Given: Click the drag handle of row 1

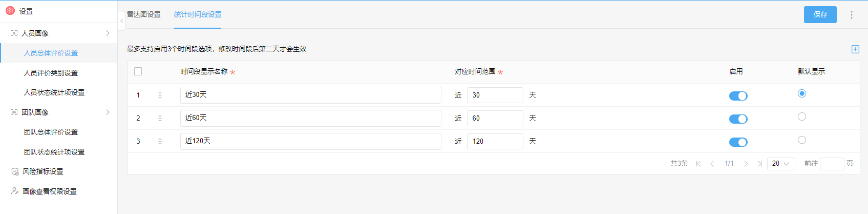Looking at the screenshot, I should coord(160,95).
